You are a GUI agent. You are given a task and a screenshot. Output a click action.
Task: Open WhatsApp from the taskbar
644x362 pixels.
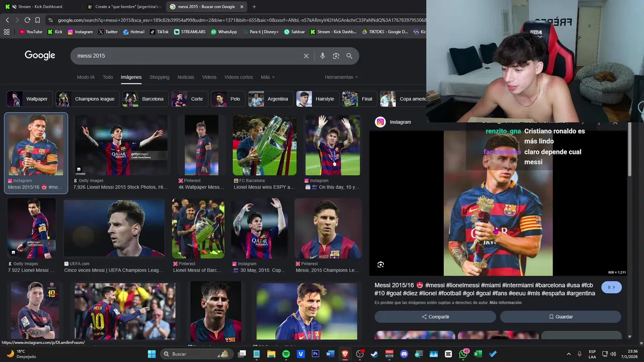pyautogui.click(x=463, y=354)
